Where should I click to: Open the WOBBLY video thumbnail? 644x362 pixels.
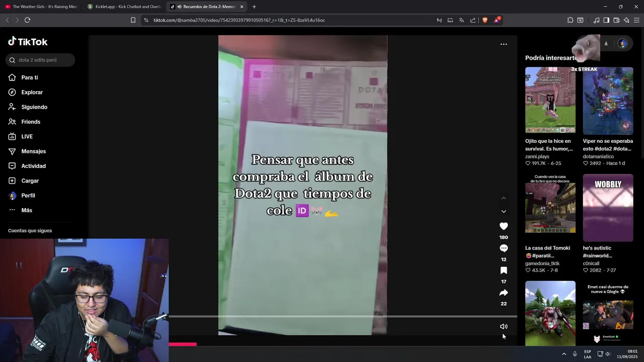click(608, 208)
